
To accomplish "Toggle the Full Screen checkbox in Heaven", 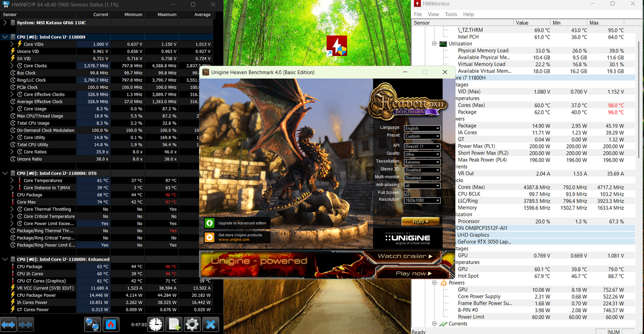I will point(406,193).
